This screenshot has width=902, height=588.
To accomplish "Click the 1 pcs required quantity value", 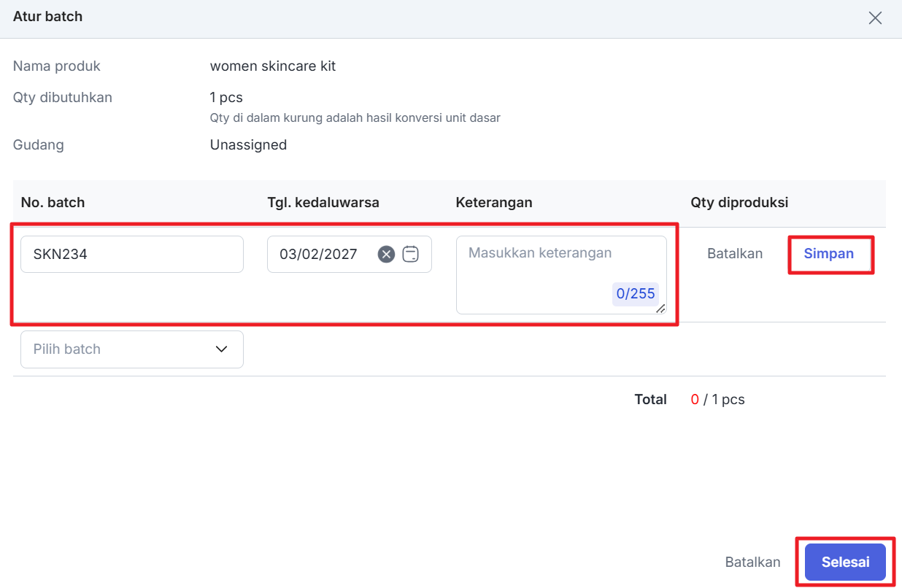I will pyautogui.click(x=226, y=98).
